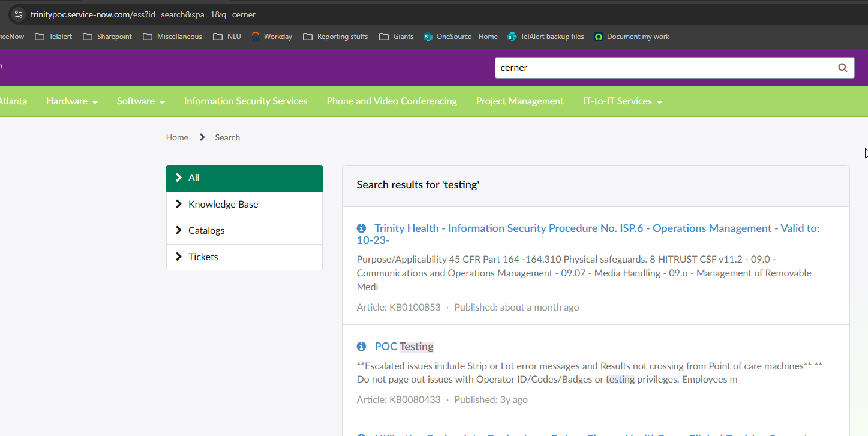Expand the Hardware dropdown menu
Image resolution: width=868 pixels, height=436 pixels.
[x=72, y=101]
